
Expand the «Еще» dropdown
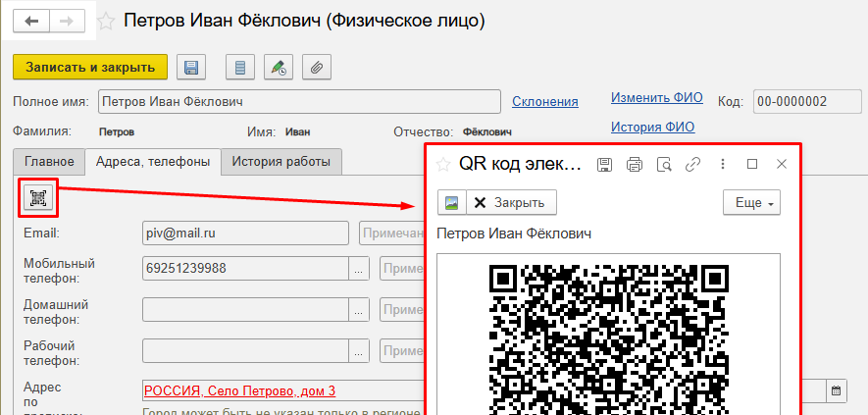(x=751, y=202)
